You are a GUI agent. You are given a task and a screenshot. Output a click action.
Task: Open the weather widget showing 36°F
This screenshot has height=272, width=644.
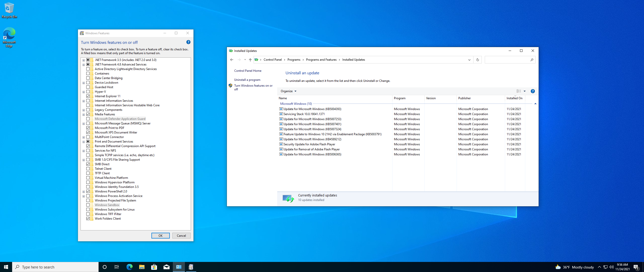(574, 267)
